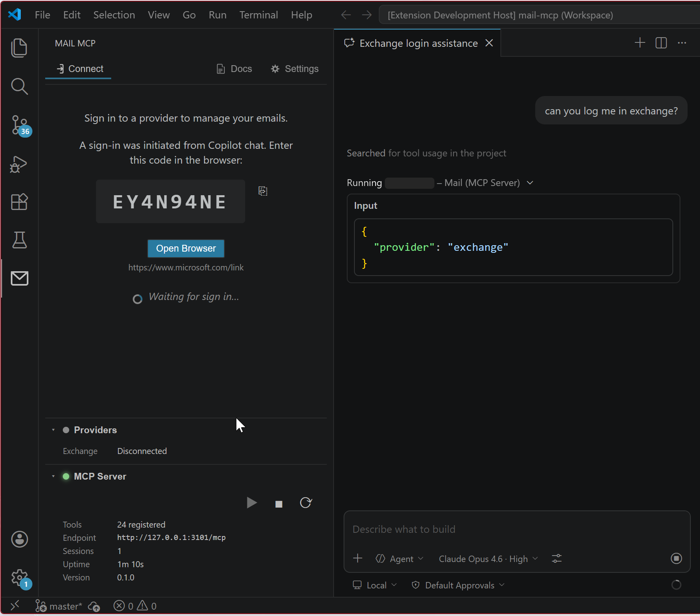Open the microsoft.com/link URL
Image resolution: width=700 pixels, height=616 pixels.
pyautogui.click(x=186, y=267)
